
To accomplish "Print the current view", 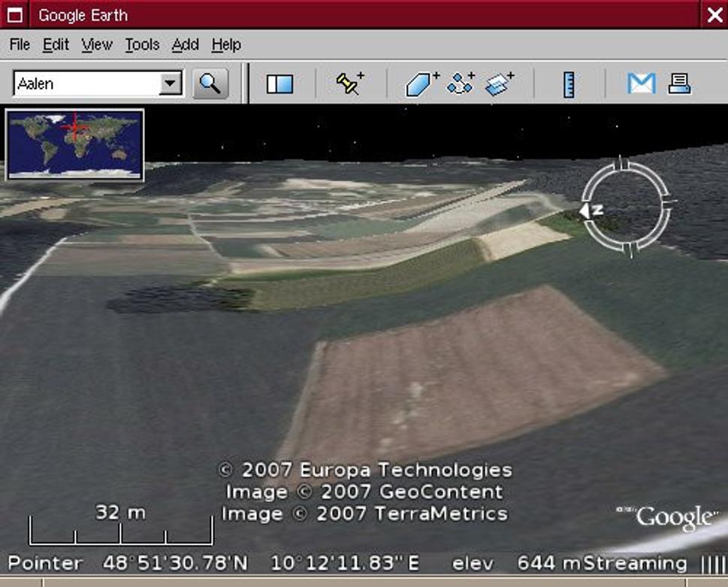I will click(679, 84).
